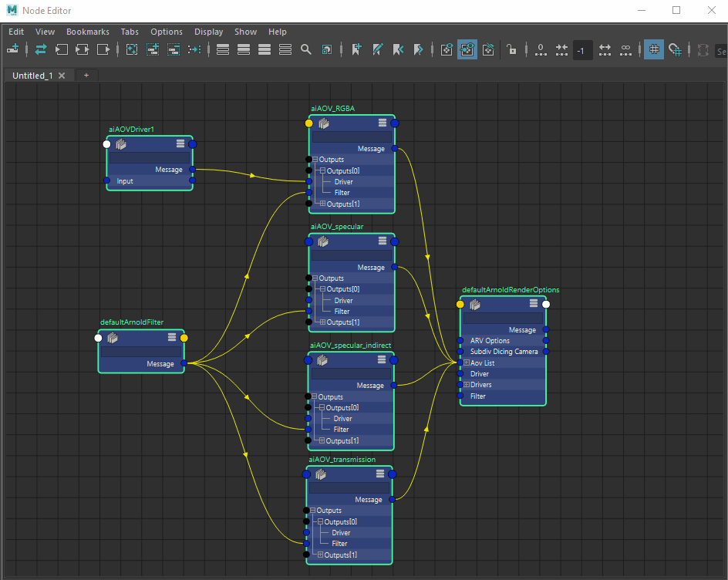Collapse the Outputs attribute on aiAOV_specular node
The image size is (728, 580).
point(315,278)
